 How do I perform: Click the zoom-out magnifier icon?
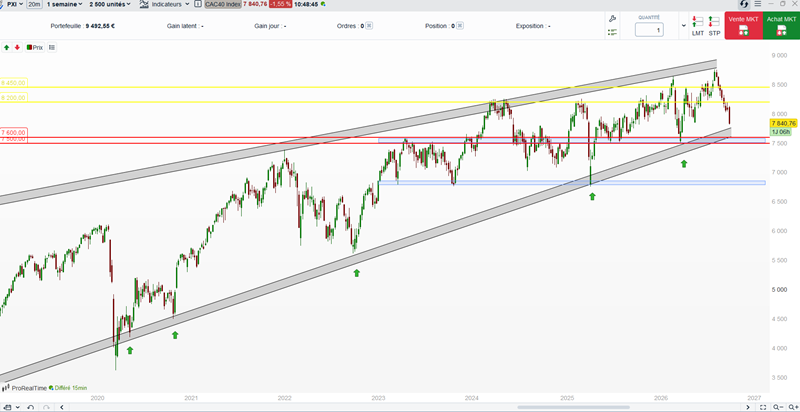click(x=777, y=407)
